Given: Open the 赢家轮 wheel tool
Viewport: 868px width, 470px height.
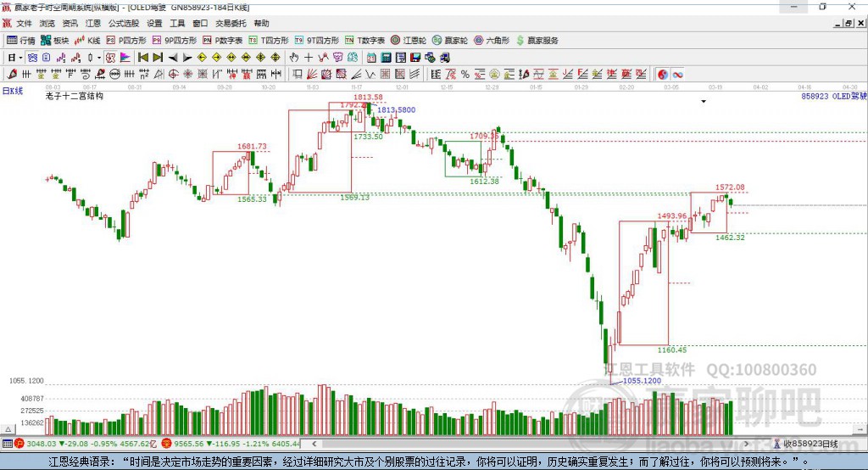Looking at the screenshot, I should tap(450, 41).
